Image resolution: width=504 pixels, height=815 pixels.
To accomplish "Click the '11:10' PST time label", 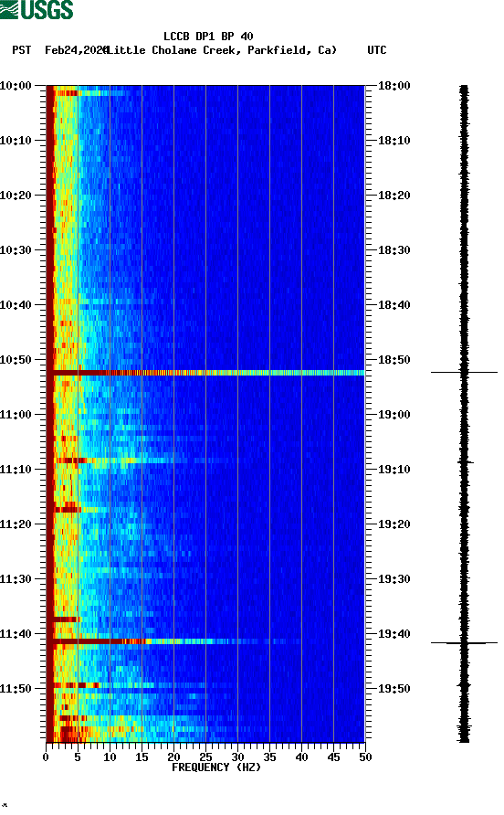I will [x=16, y=470].
